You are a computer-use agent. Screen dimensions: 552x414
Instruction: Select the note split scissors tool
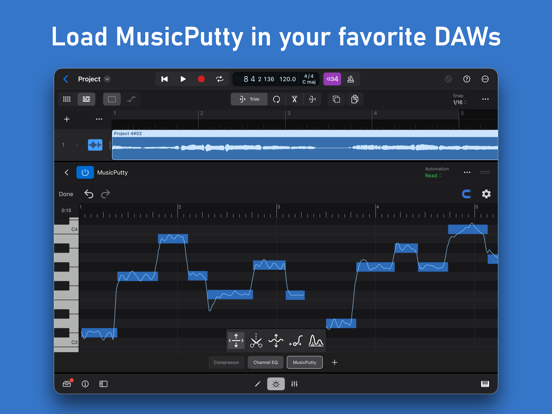click(x=256, y=341)
